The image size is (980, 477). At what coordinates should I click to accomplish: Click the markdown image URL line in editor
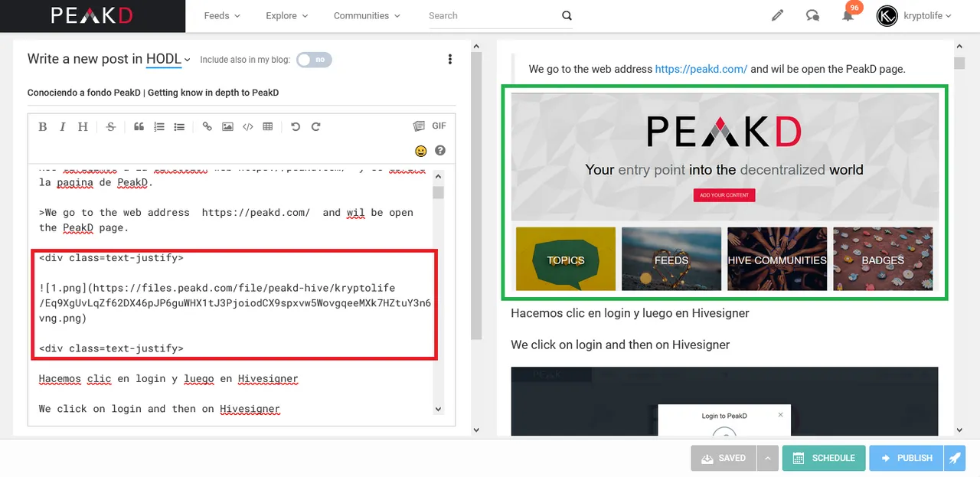[x=234, y=302]
